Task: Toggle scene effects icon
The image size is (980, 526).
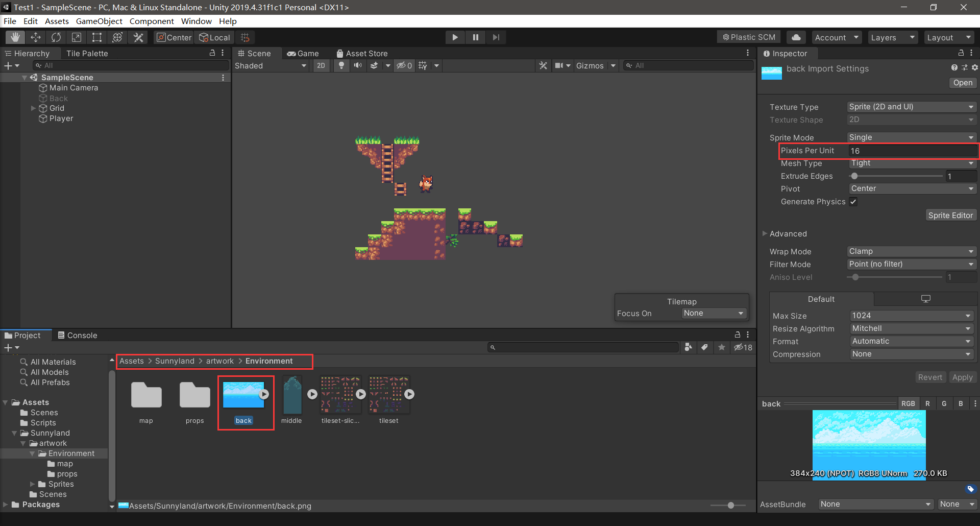Action: coord(375,65)
